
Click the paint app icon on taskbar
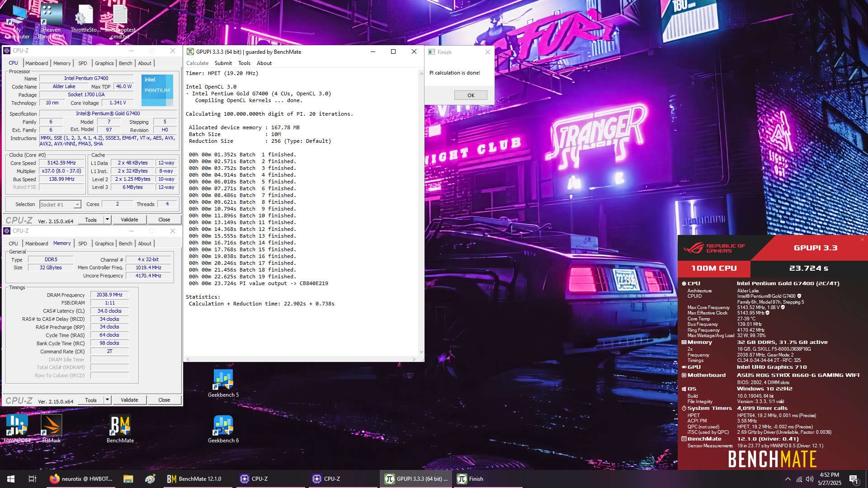[x=151, y=479]
